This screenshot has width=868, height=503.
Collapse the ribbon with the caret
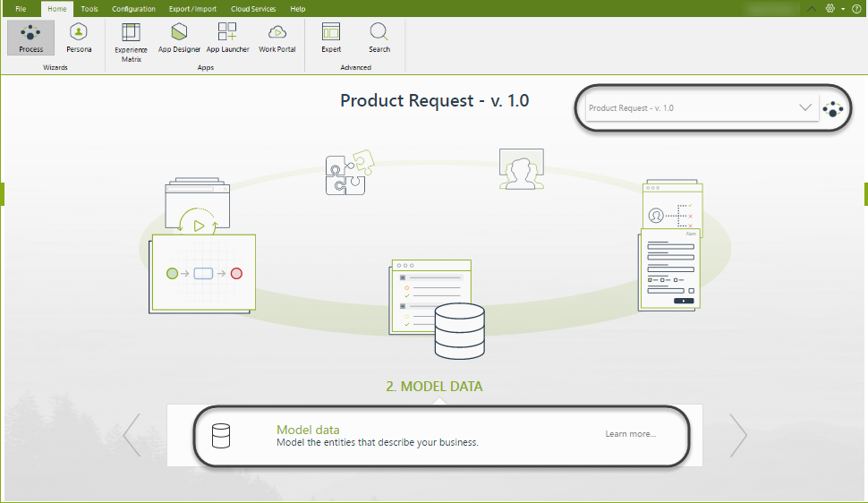pos(812,9)
